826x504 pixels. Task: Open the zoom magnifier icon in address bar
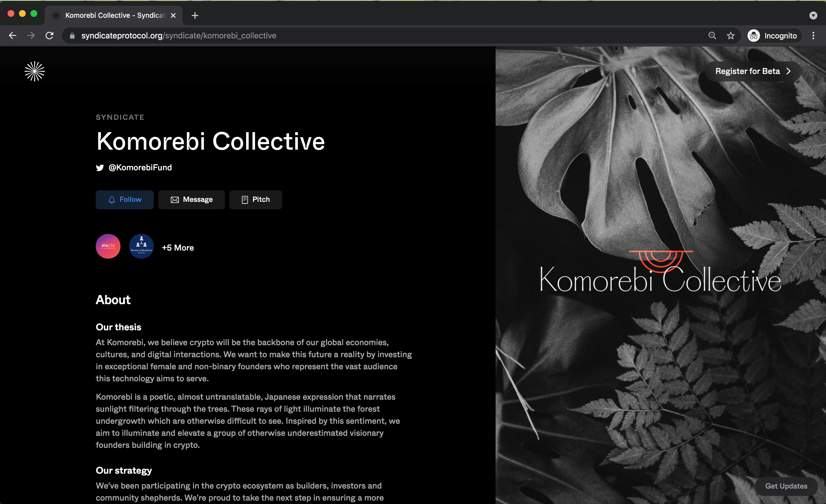point(712,36)
